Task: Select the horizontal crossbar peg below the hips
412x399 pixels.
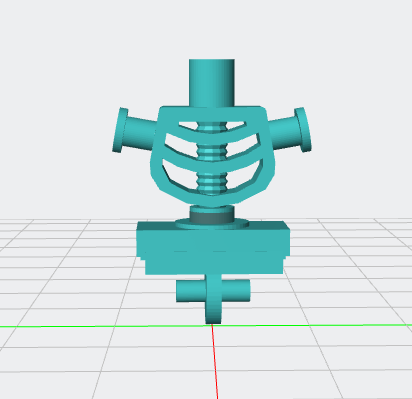Action: [x=213, y=291]
